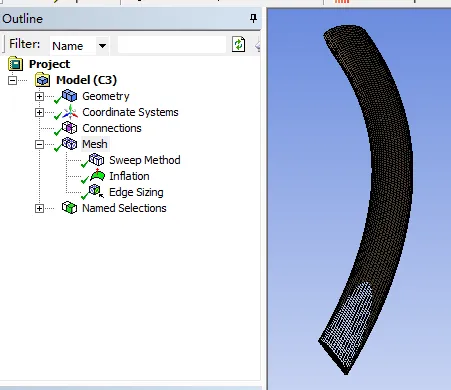Click the Named Selections icon
Screen dimensions: 451x390
point(69,208)
